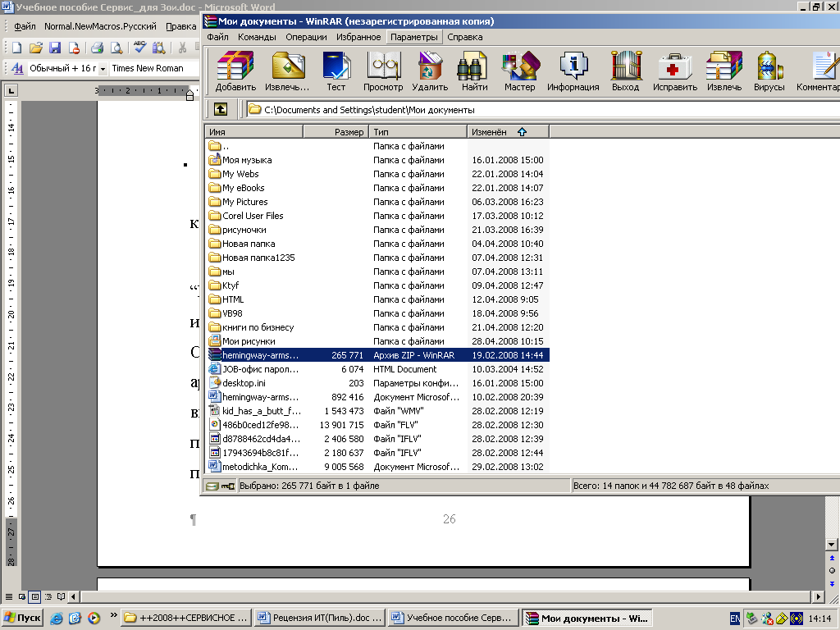This screenshot has height=630, width=840.
Task: Click Word normal view button at bottom left
Action: [x=8, y=596]
